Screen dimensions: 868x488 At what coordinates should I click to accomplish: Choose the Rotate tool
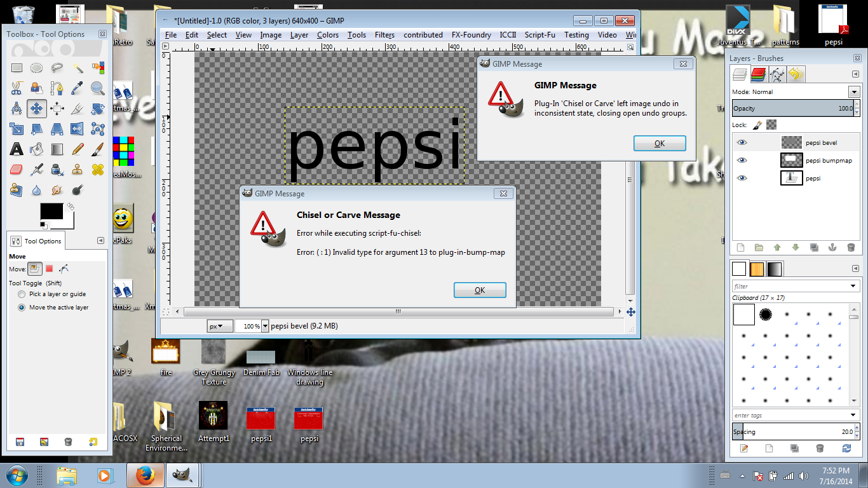click(x=98, y=109)
